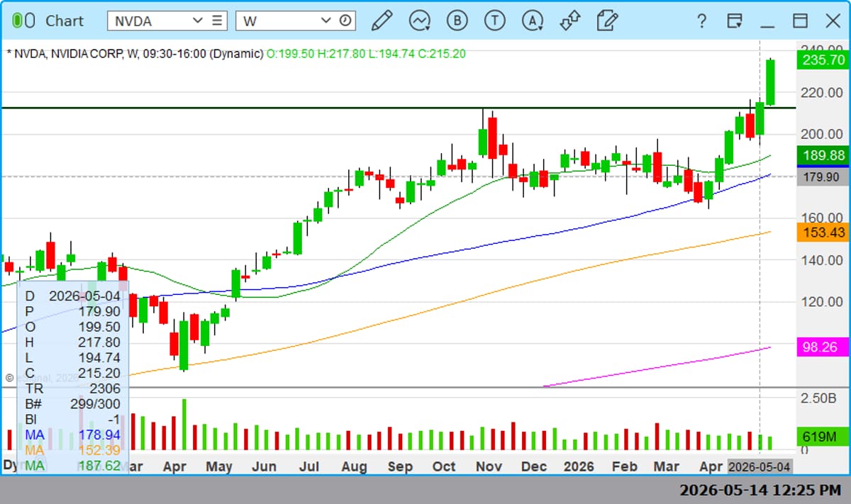
Task: Click the 235.70 green price label
Action: point(823,60)
